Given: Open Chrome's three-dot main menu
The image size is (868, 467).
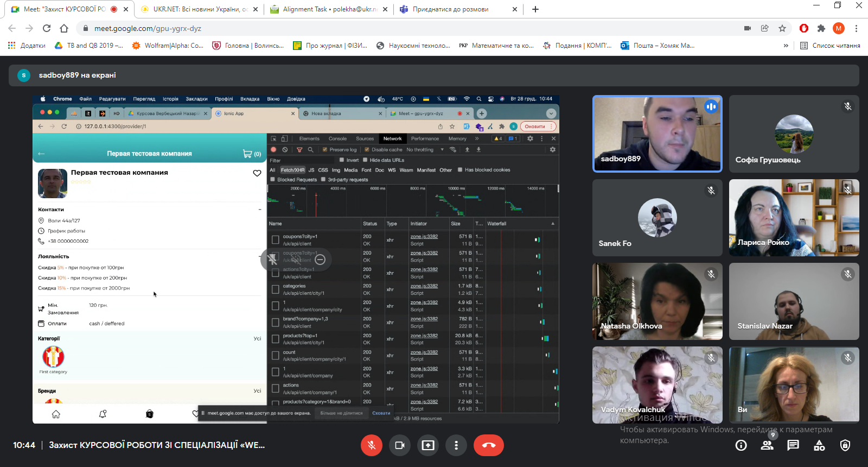Looking at the screenshot, I should 856,28.
